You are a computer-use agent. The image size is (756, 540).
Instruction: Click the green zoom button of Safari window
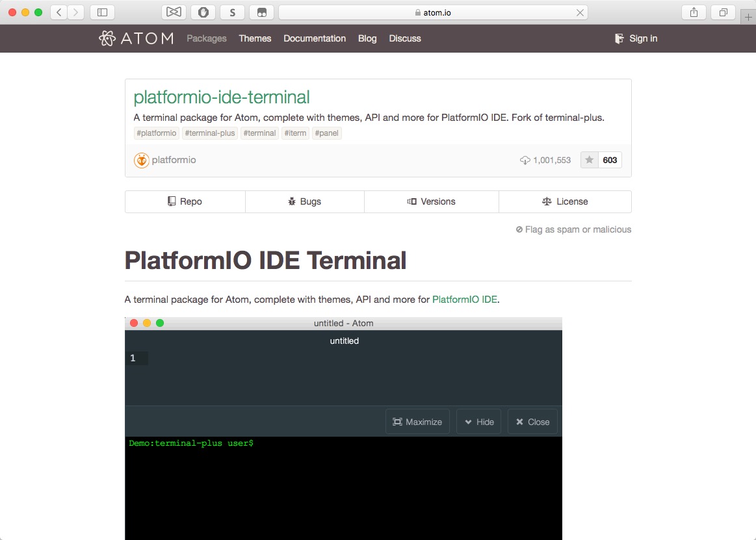pyautogui.click(x=38, y=12)
